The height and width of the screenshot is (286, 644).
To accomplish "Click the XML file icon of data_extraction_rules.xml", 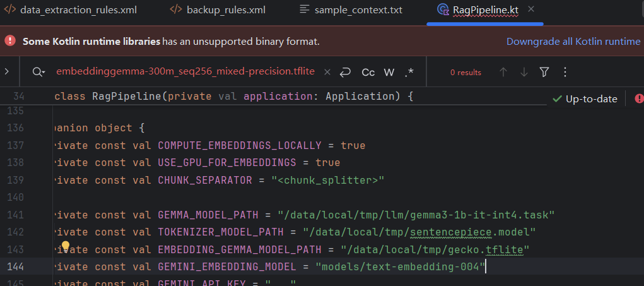I will click(x=9, y=9).
